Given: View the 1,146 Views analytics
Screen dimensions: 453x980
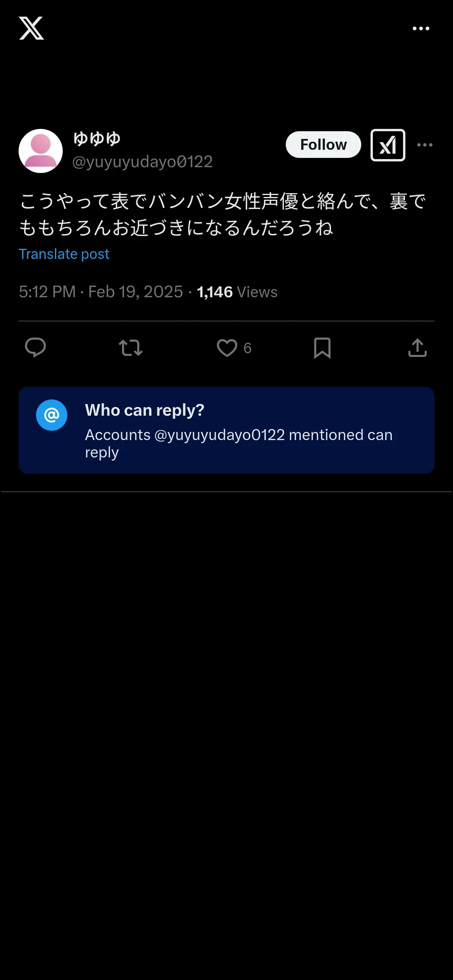Looking at the screenshot, I should click(x=237, y=292).
